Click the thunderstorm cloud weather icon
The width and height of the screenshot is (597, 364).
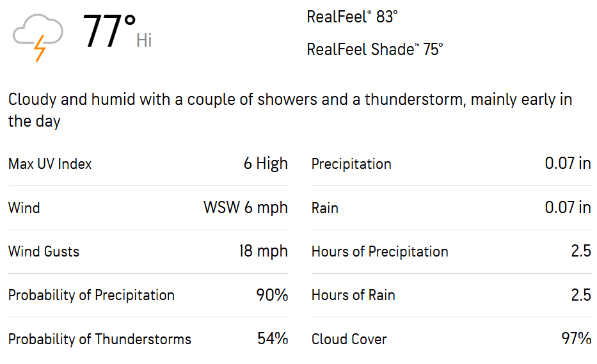[x=38, y=37]
